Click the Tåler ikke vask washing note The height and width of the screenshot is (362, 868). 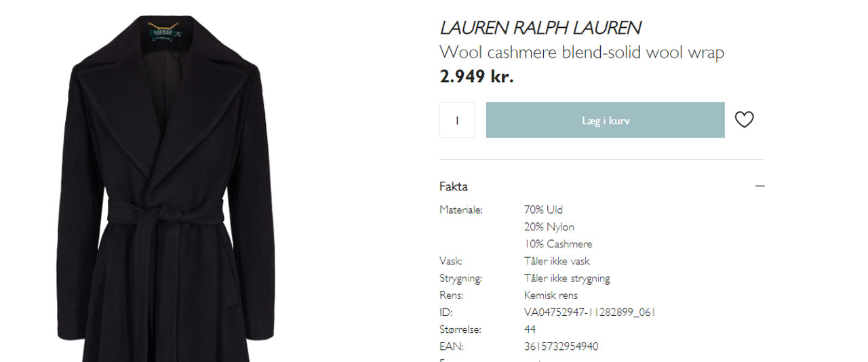pos(557,261)
